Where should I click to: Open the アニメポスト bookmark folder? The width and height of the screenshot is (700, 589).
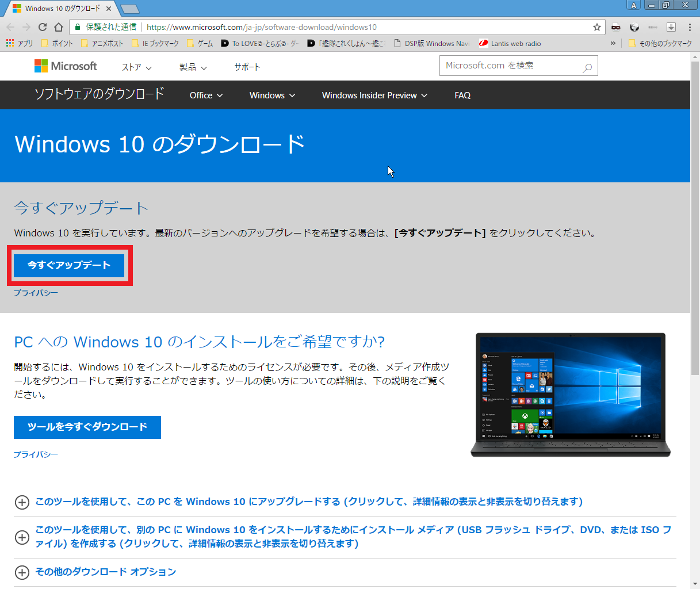(102, 43)
